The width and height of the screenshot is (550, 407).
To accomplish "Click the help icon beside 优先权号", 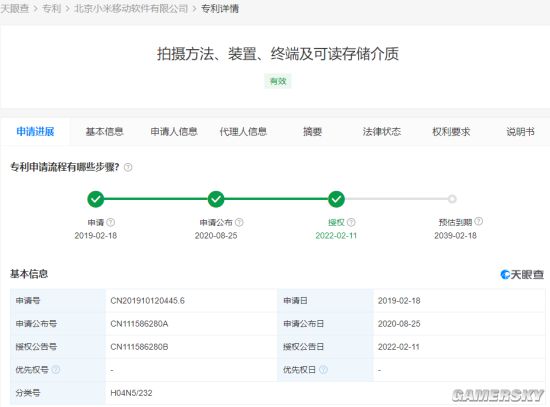I will (56, 369).
